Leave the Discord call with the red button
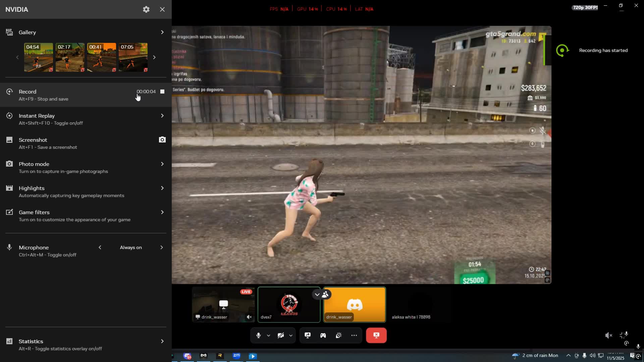Image resolution: width=644 pixels, height=362 pixels. click(376, 335)
